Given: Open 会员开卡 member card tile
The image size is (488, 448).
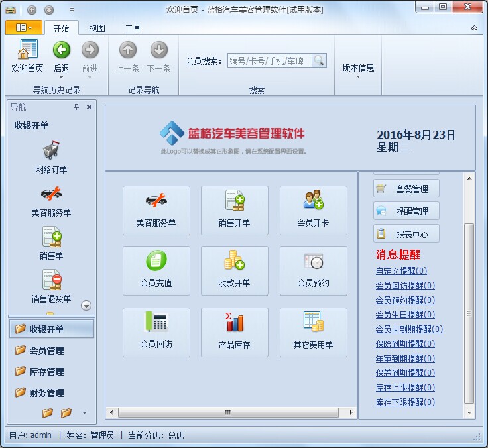Looking at the screenshot, I should point(313,210).
